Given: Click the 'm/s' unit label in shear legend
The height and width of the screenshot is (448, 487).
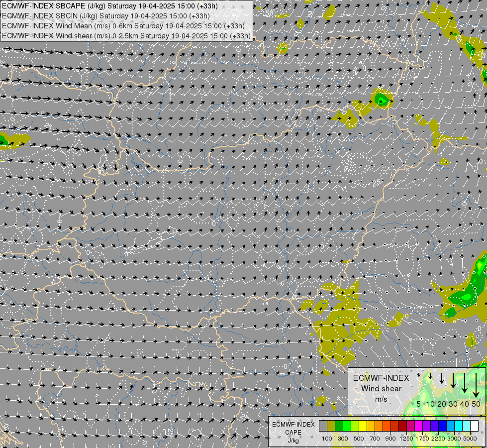Looking at the screenshot, I should pos(382,399).
